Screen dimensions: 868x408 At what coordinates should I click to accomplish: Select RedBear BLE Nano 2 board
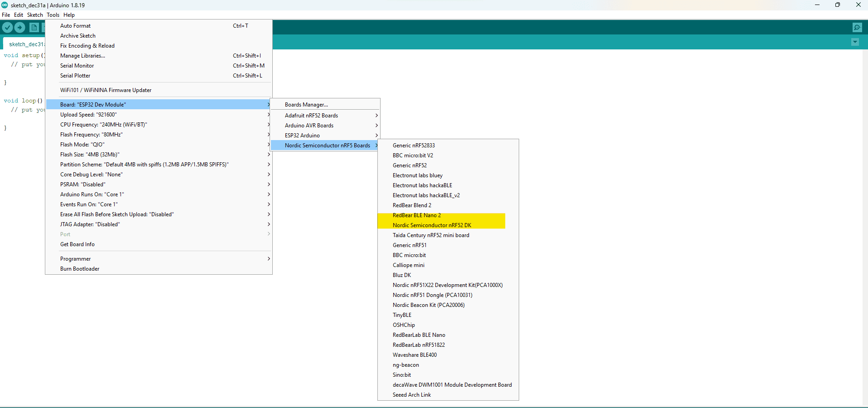pos(448,215)
